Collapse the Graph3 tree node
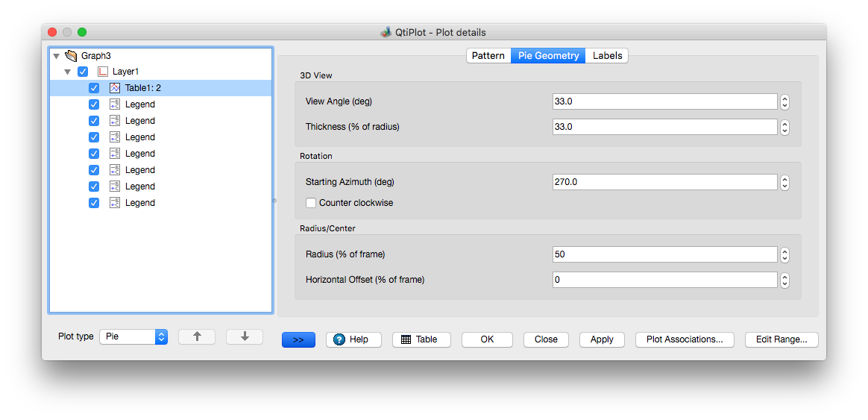 click(56, 56)
